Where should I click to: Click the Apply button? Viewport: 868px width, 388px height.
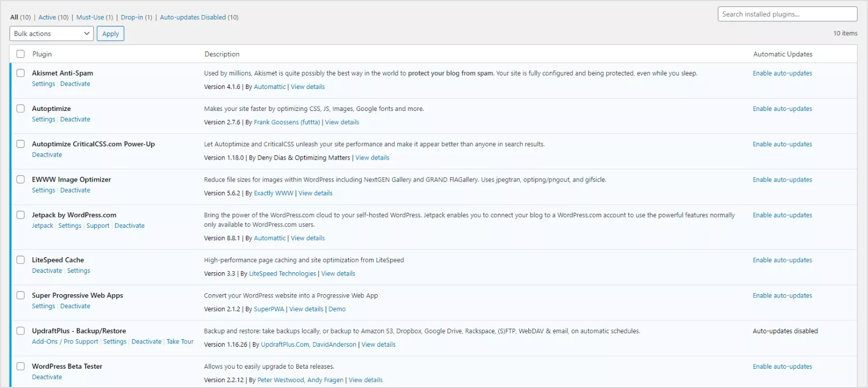click(110, 34)
